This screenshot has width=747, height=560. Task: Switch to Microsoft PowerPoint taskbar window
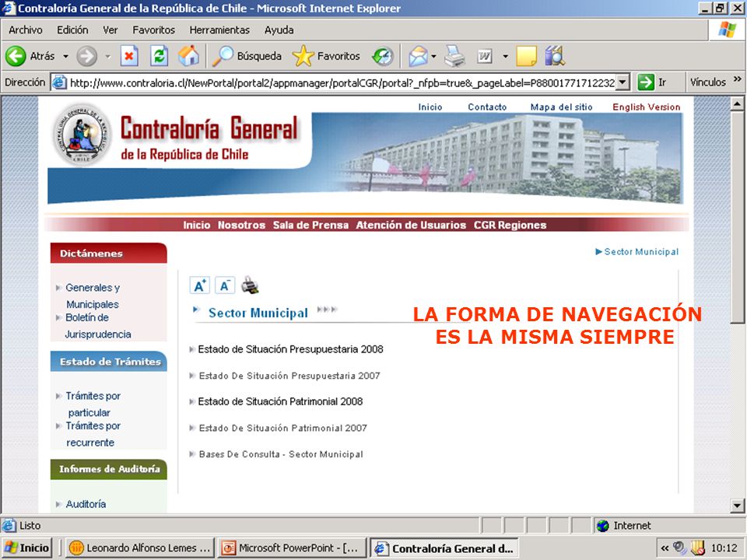tap(292, 548)
